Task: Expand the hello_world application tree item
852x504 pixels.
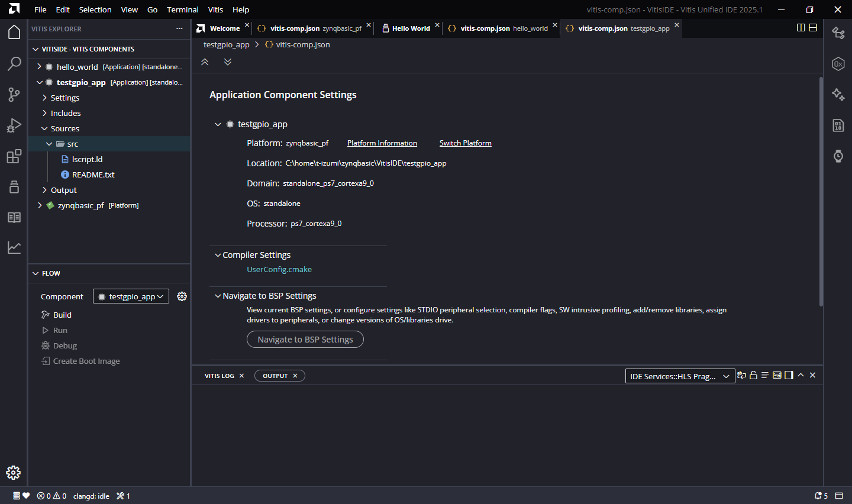Action: click(39, 67)
